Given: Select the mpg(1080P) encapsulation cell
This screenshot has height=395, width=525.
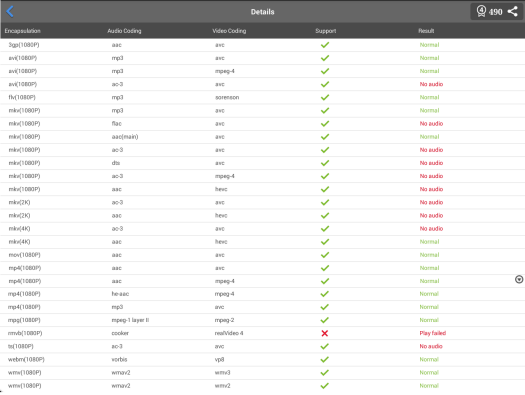Looking at the screenshot, I should [24, 320].
